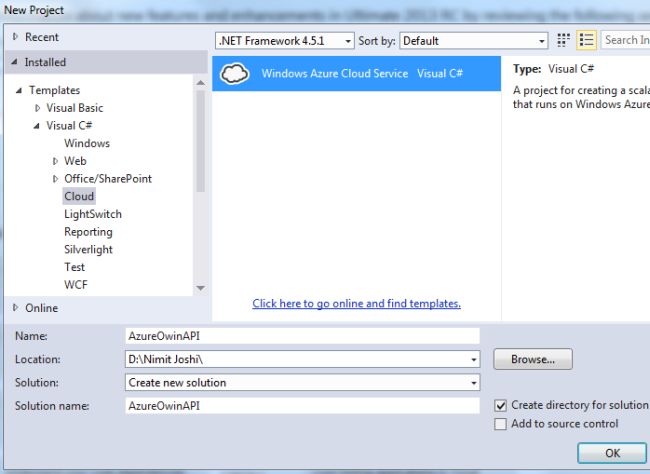Click the Browse... button
Image resolution: width=650 pixels, height=474 pixels.
coord(533,359)
